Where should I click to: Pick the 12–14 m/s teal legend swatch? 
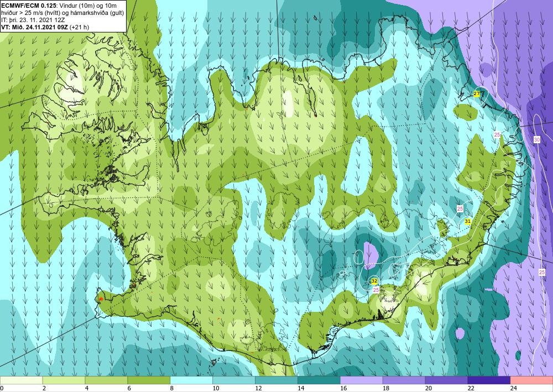pos(276,380)
